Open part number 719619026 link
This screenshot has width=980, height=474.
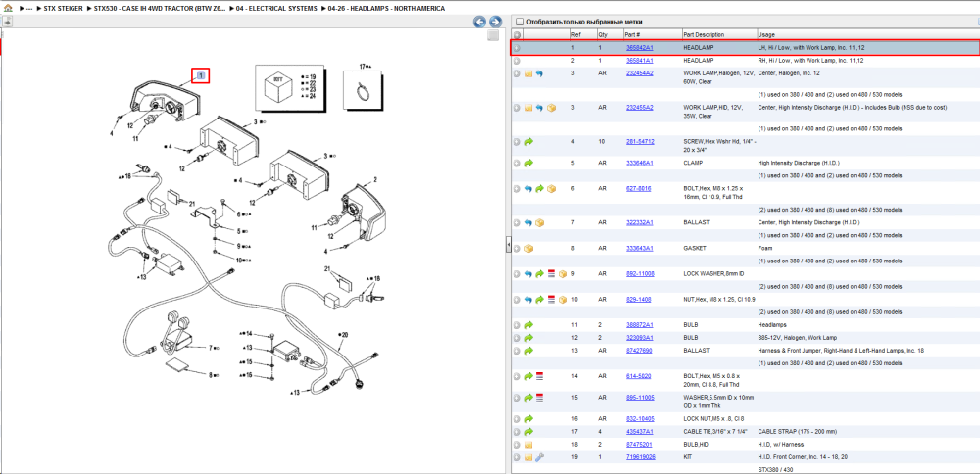(641, 457)
